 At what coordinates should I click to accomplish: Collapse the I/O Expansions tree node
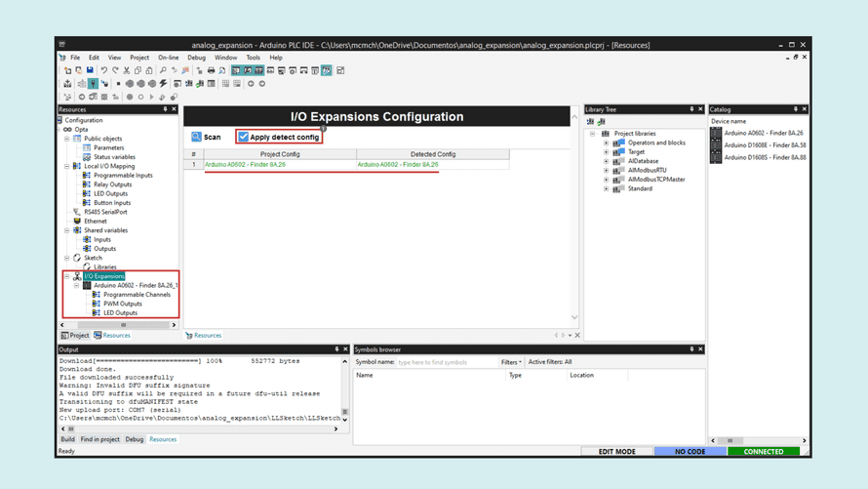pyautogui.click(x=67, y=276)
